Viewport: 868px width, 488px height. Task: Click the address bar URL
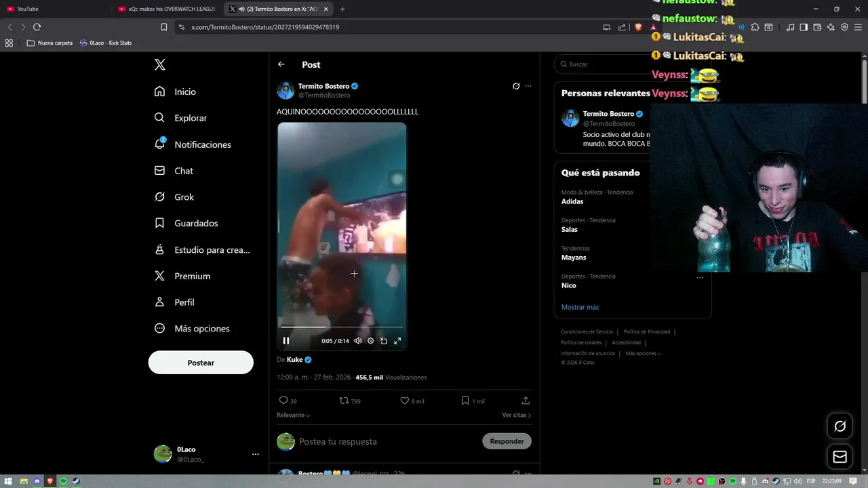[265, 27]
